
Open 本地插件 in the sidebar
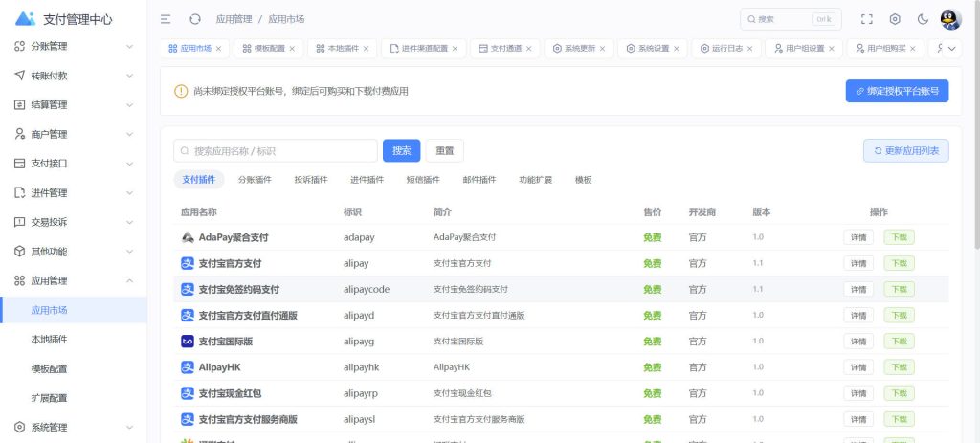click(50, 340)
